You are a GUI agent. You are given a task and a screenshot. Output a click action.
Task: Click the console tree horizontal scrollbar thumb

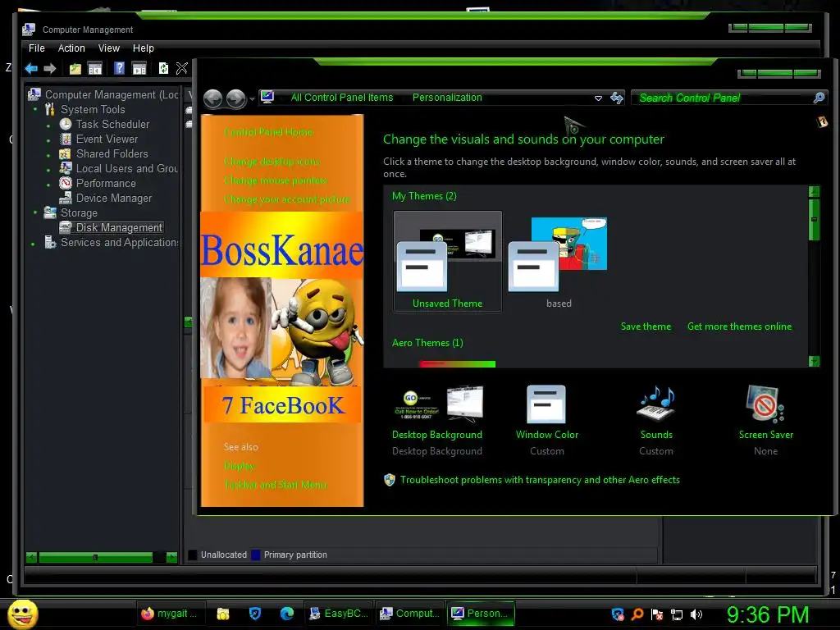(x=95, y=558)
